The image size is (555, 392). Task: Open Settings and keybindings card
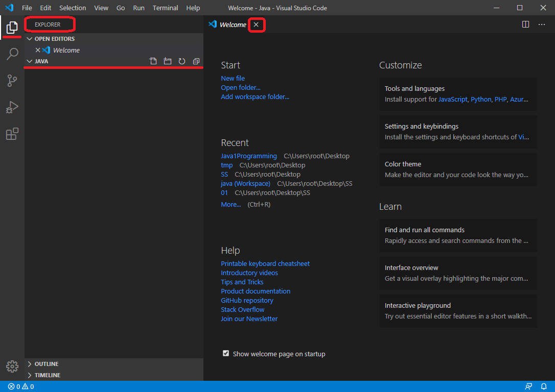click(x=458, y=132)
